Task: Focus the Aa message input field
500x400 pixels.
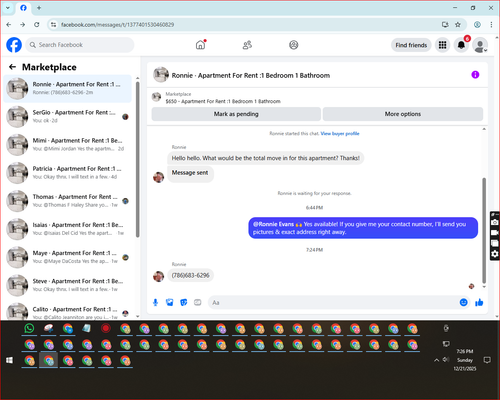Action: [x=333, y=302]
